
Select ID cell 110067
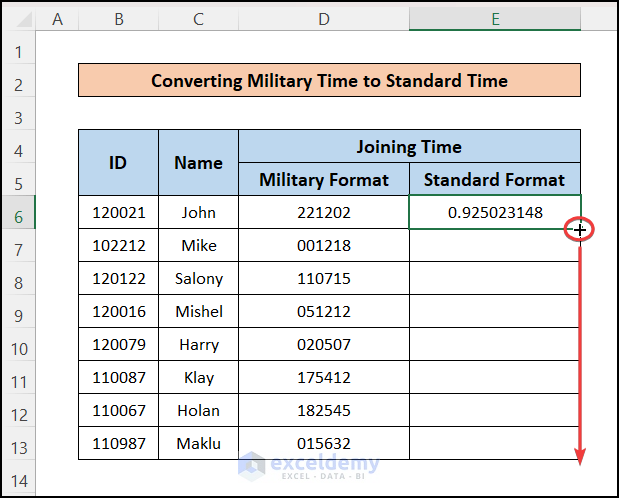(118, 410)
